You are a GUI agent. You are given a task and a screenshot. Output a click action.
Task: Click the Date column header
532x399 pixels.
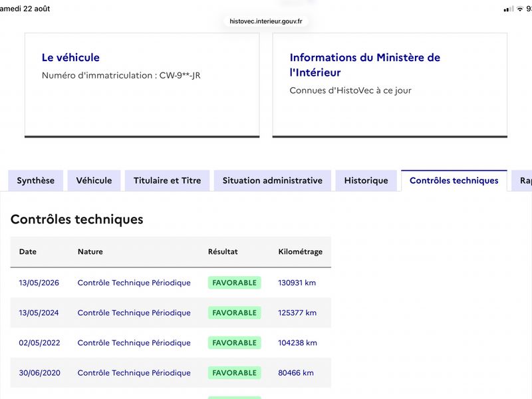point(28,252)
